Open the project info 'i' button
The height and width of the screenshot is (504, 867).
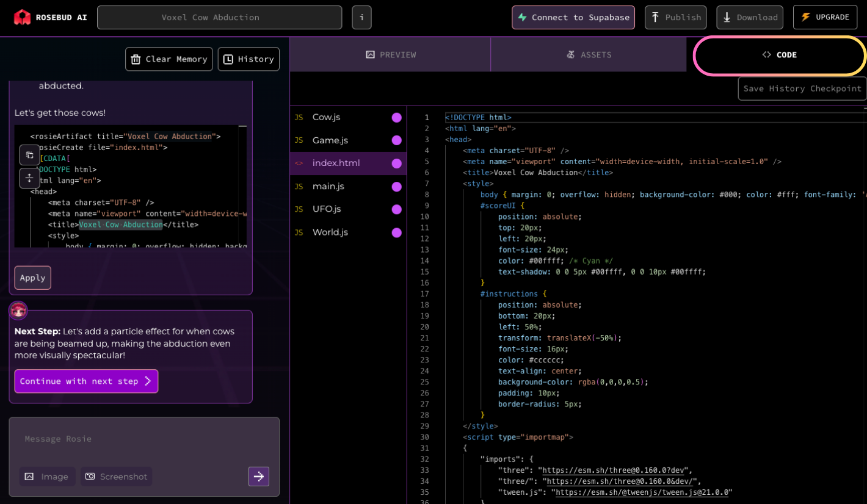point(361,18)
